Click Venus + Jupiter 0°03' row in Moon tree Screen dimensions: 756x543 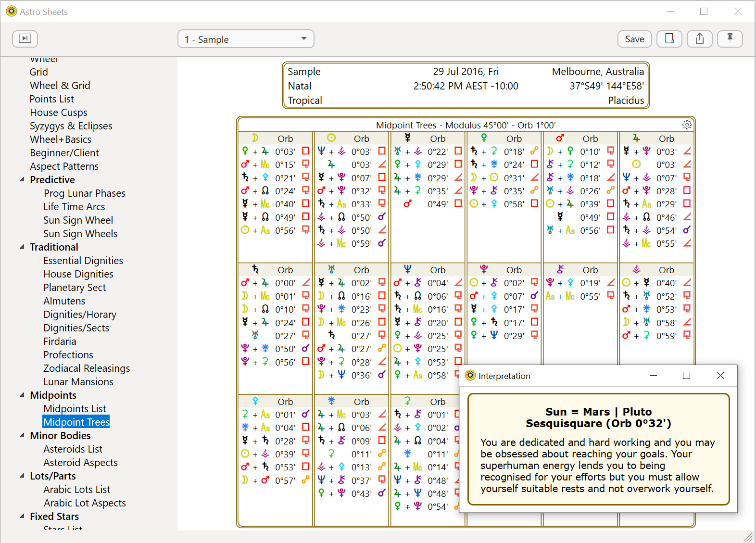[x=275, y=152]
